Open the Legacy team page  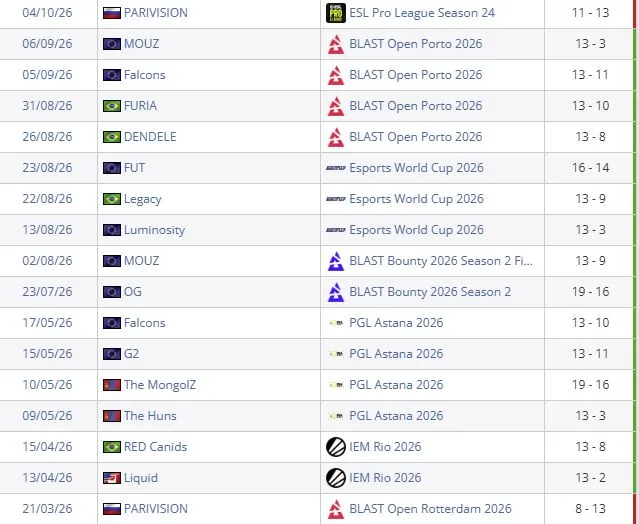(143, 199)
